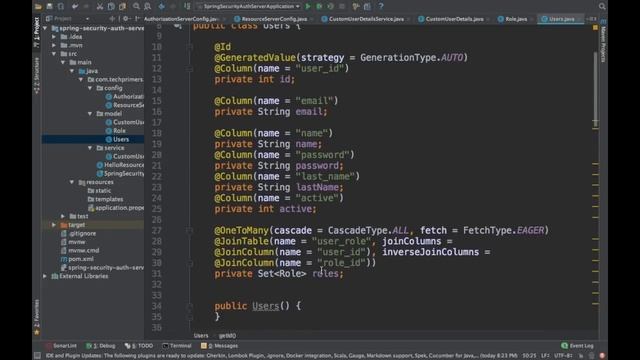Open the 6: TODO tool window
Screen dimensions: 640x360
click(139, 346)
